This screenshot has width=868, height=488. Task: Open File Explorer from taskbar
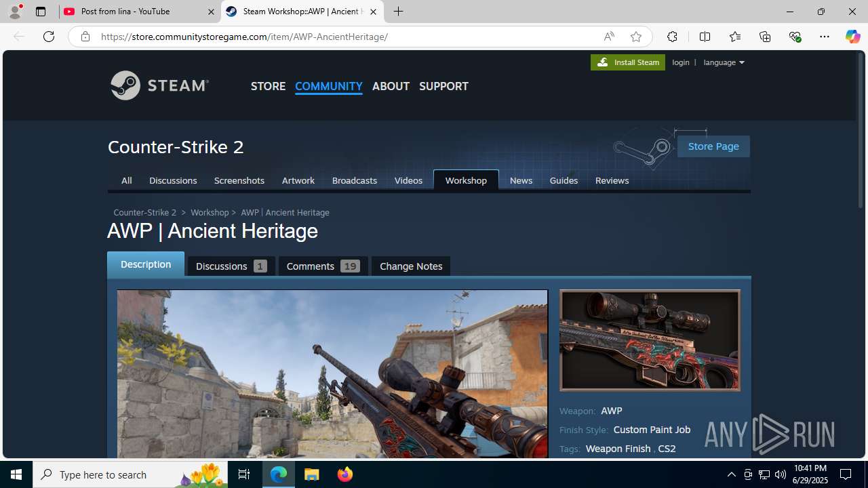coord(312,474)
